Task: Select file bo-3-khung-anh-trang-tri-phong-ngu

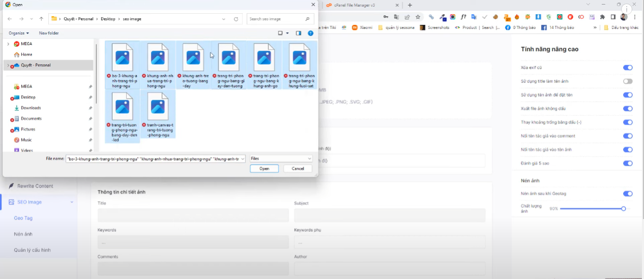Action: [x=122, y=65]
